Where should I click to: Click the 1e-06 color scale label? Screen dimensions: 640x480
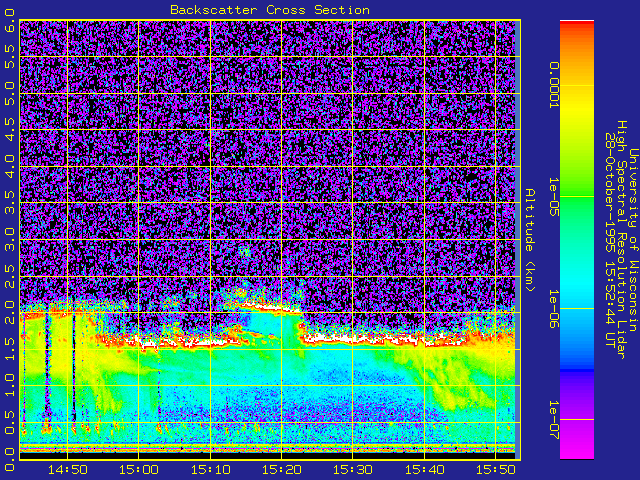[x=553, y=309]
